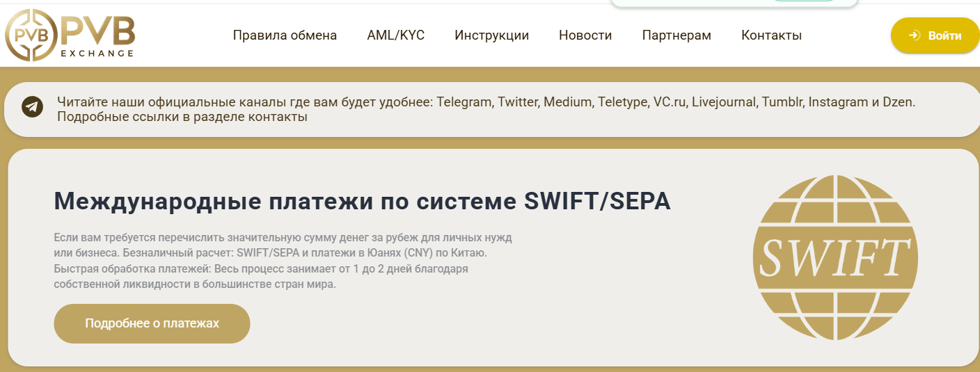Open the Партнерам page
The width and height of the screenshot is (980, 372).
[x=677, y=35]
